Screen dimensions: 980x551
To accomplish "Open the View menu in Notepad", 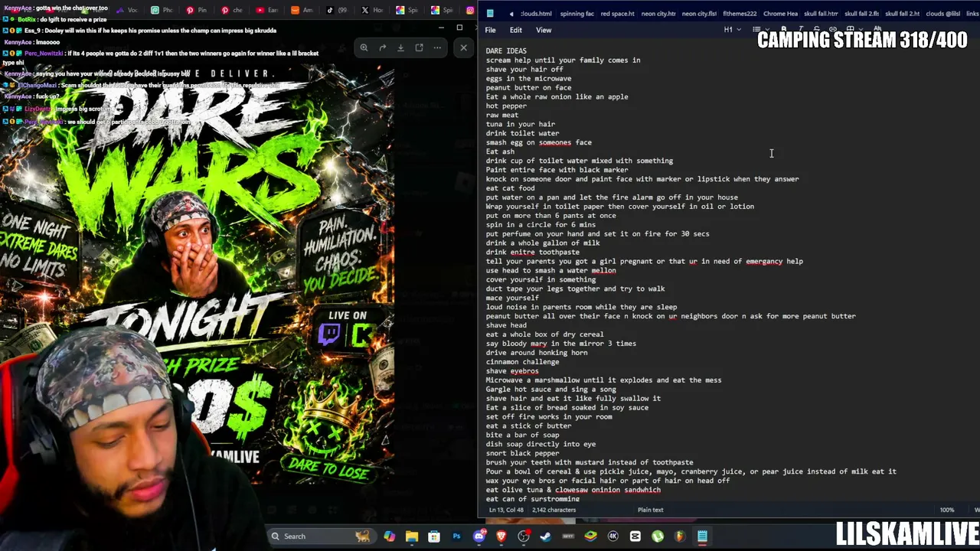I will coord(544,30).
